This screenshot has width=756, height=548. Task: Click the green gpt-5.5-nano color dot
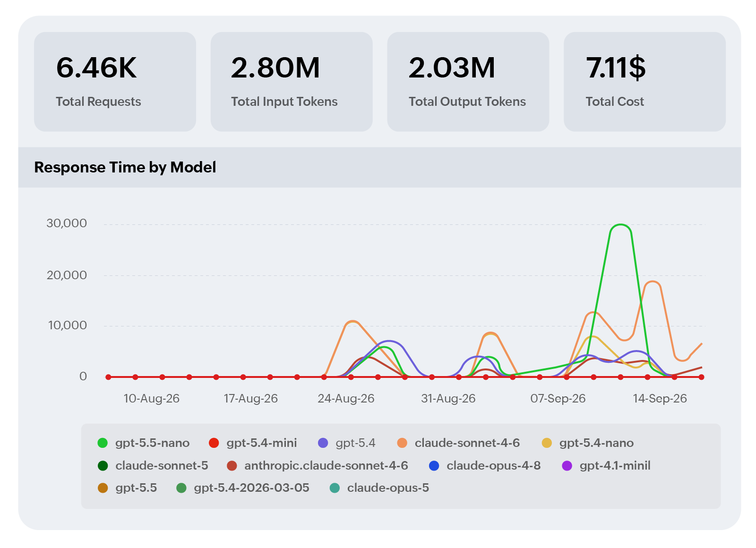point(103,443)
